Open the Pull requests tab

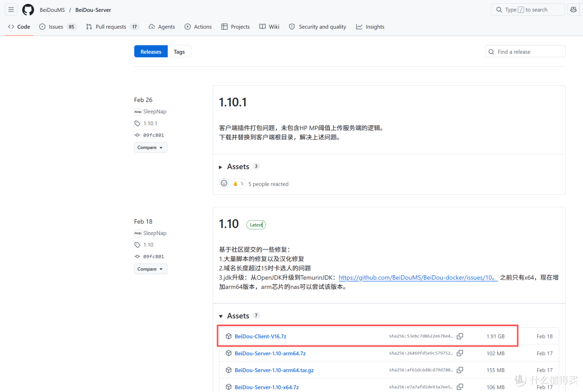tap(112, 27)
